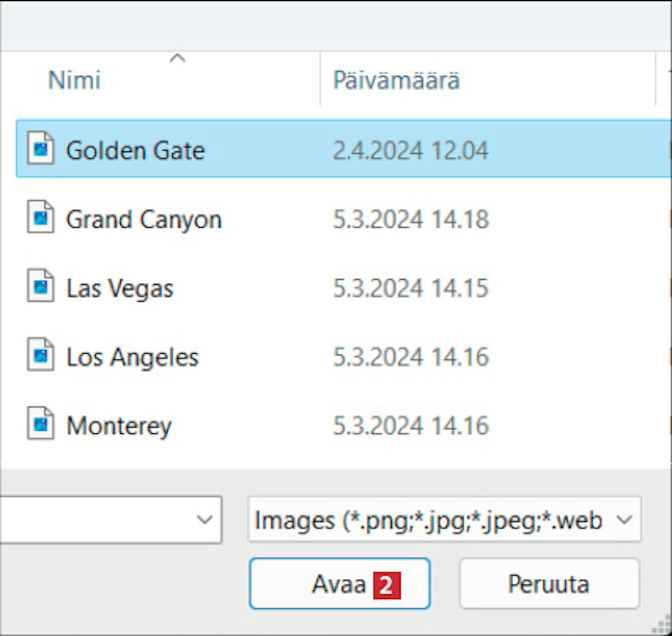This screenshot has width=672, height=636.
Task: Click the Golden Gate image file icon
Action: click(40, 148)
